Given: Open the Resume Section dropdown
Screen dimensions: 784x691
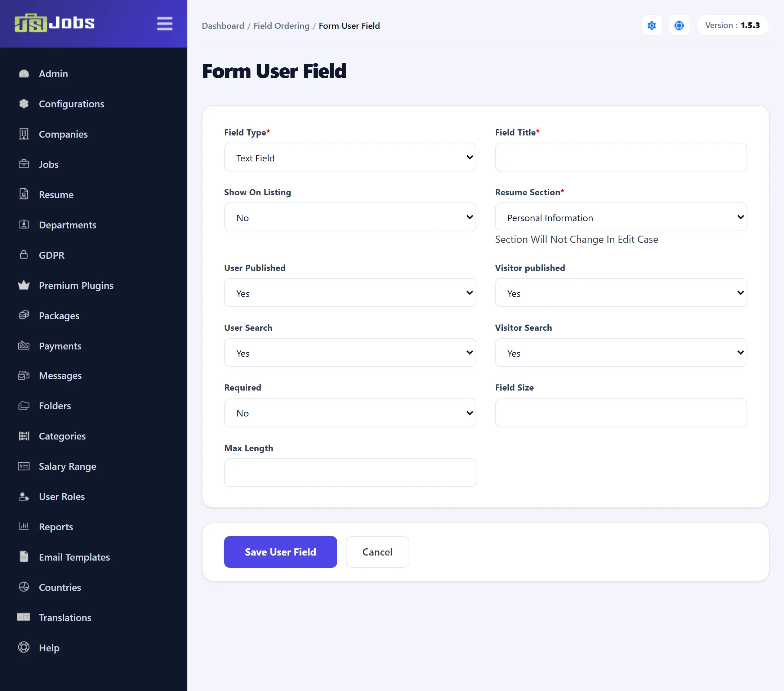Looking at the screenshot, I should 620,217.
